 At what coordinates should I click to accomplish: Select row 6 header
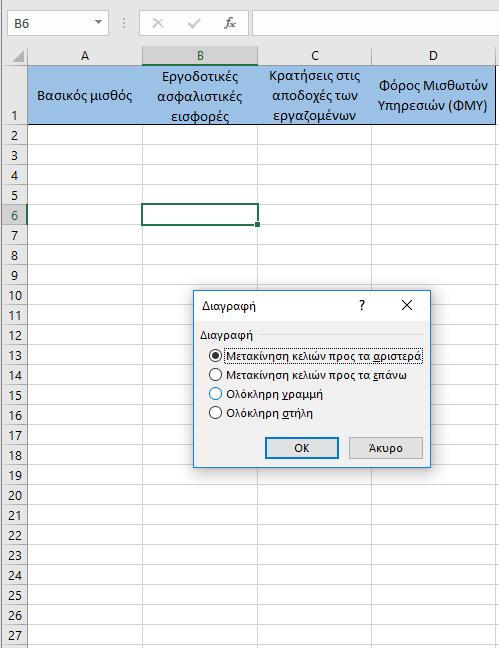[14, 215]
